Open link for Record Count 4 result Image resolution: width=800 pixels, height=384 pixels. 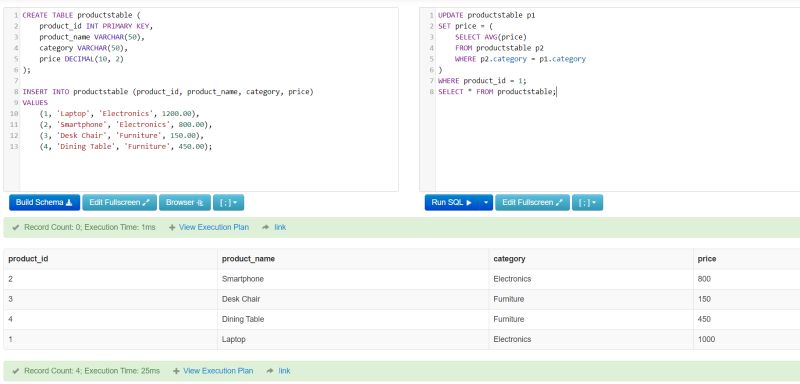click(x=284, y=371)
